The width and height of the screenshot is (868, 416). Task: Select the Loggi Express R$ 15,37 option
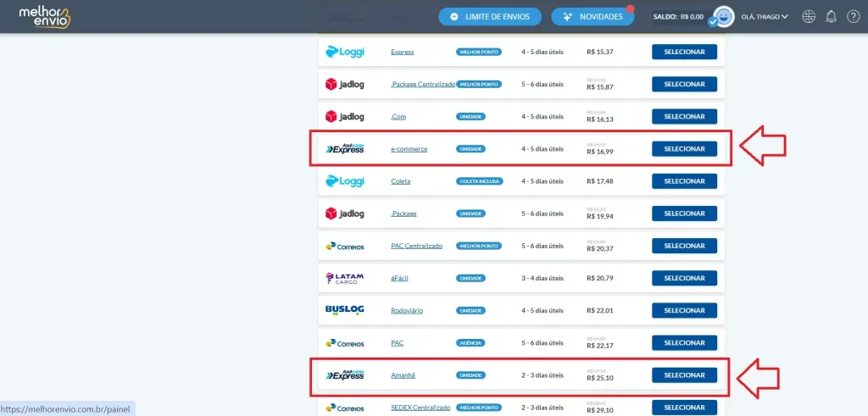pos(684,52)
